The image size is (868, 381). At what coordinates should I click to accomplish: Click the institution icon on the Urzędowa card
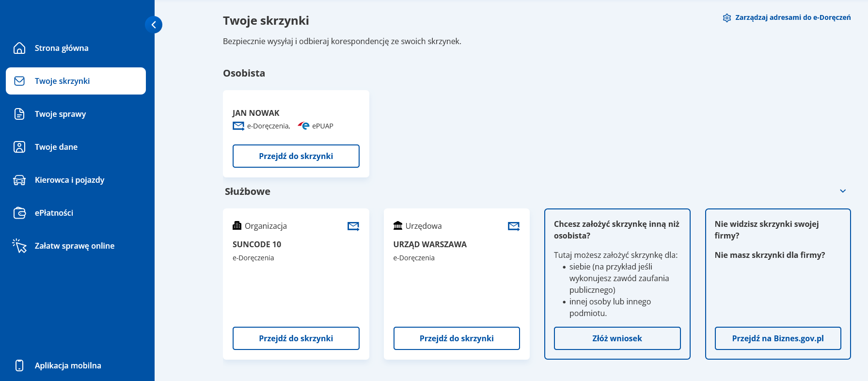tap(398, 225)
